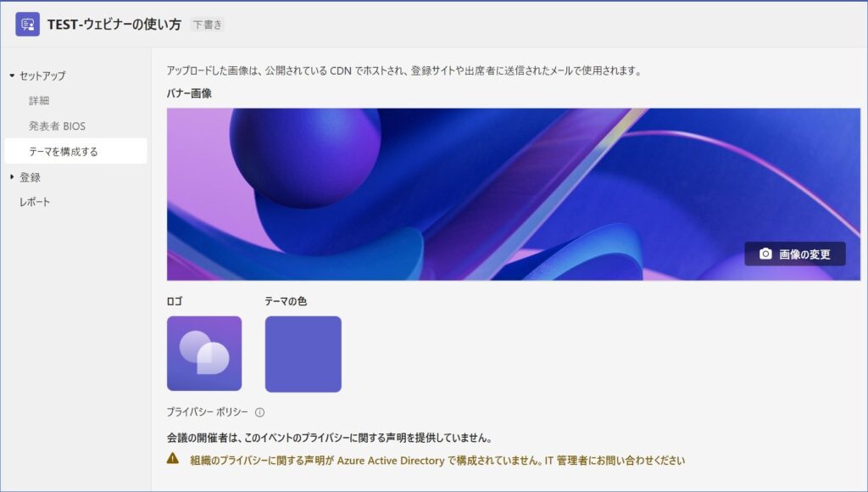Image resolution: width=868 pixels, height=492 pixels.
Task: Click the バナー画像 heading
Action: pyautogui.click(x=189, y=93)
